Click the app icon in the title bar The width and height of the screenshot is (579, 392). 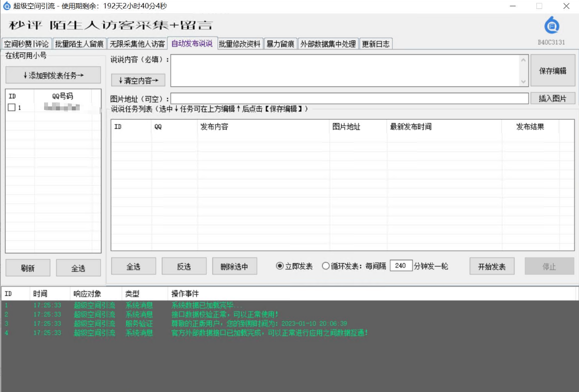(x=6, y=6)
